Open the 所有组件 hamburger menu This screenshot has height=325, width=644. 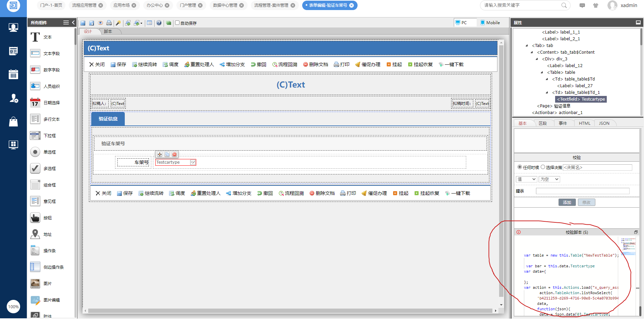[x=66, y=22]
